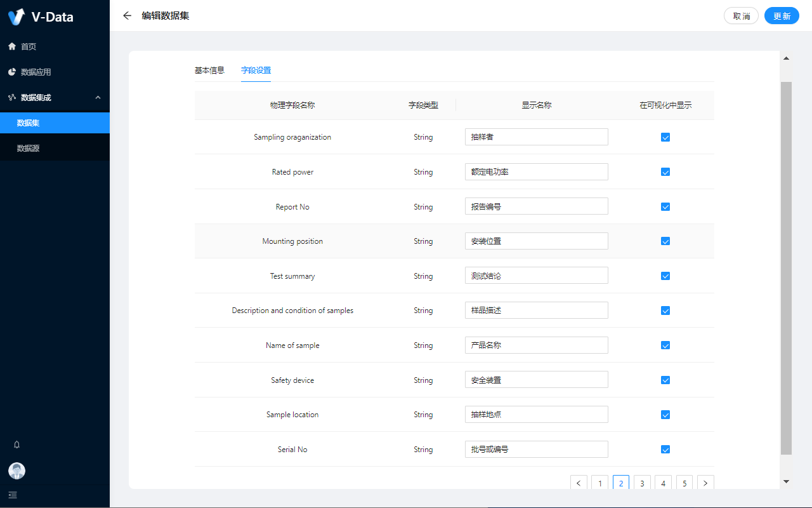The width and height of the screenshot is (812, 508).
Task: Select 数据源 in the sidebar menu
Action: click(28, 148)
